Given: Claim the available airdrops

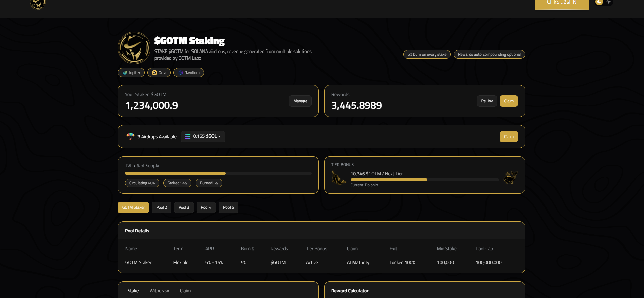Looking at the screenshot, I should point(509,137).
